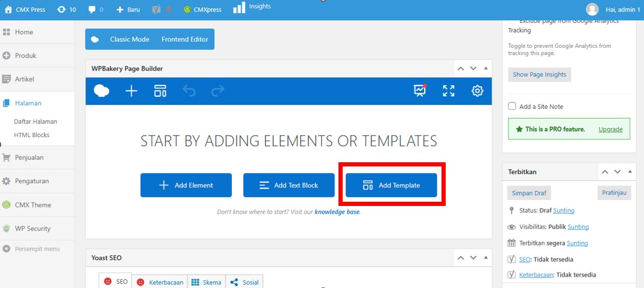Switch to Classic Mode
644x288 pixels.
pyautogui.click(x=129, y=40)
